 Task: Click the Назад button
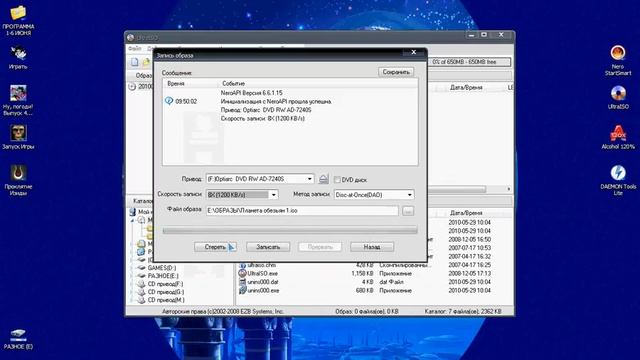click(372, 247)
